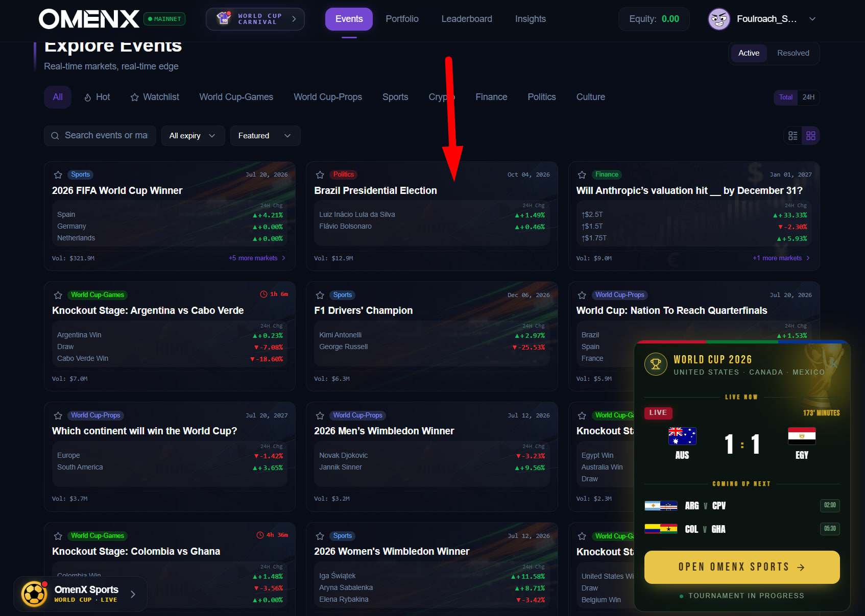Star the Nation To Reach Quarterfinals event

(582, 295)
